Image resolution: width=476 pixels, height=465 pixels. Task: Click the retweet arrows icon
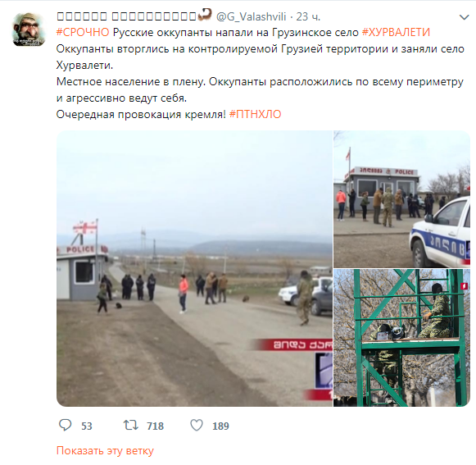coord(131,425)
